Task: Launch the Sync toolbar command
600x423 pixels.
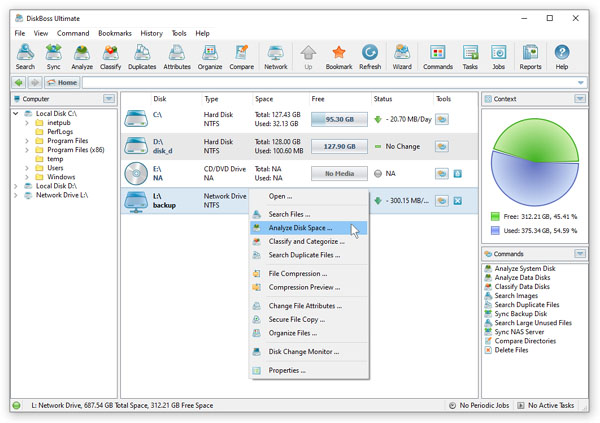Action: (x=54, y=57)
